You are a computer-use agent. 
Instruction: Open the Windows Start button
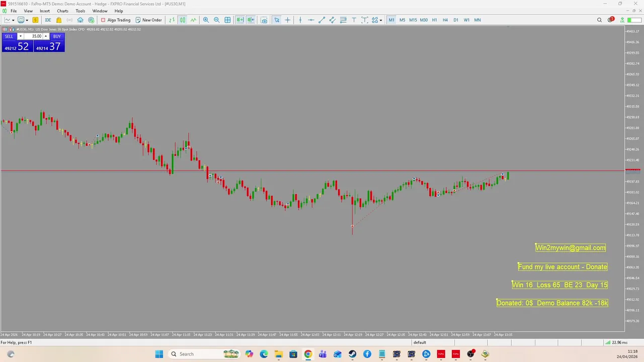pos(159,354)
